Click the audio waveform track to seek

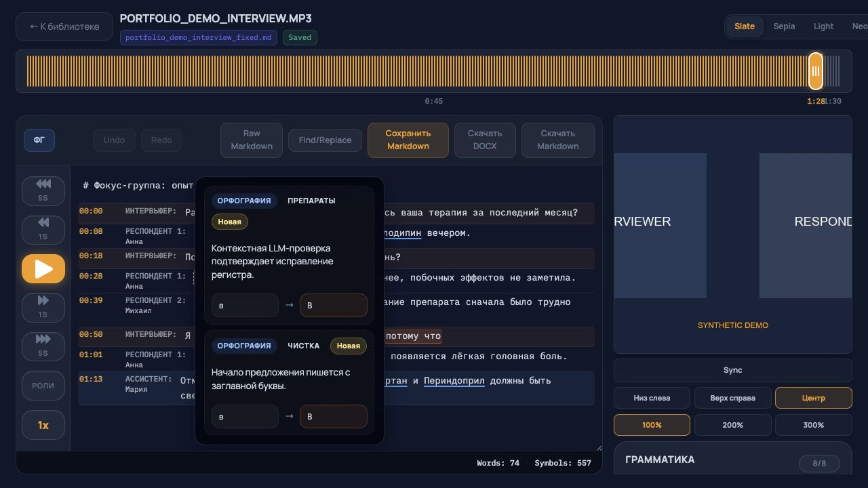tap(433, 71)
